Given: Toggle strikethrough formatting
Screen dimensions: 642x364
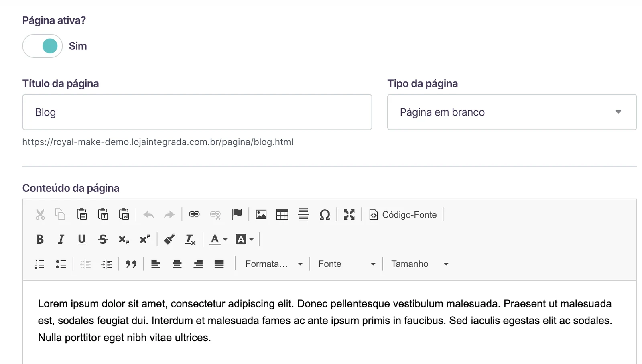Looking at the screenshot, I should (x=103, y=239).
